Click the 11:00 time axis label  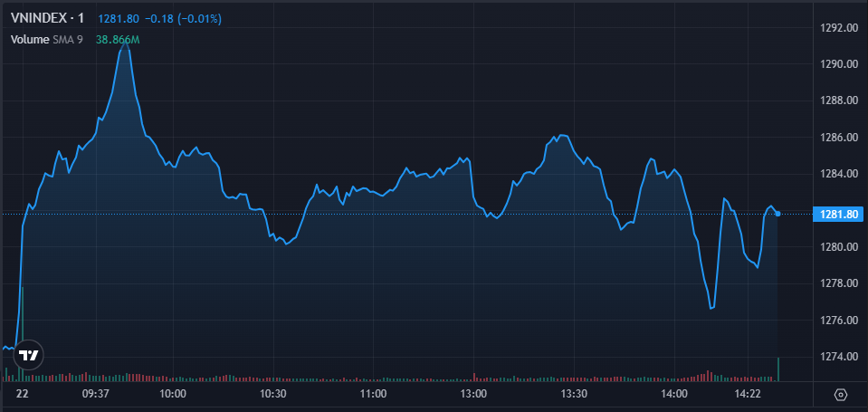point(373,394)
